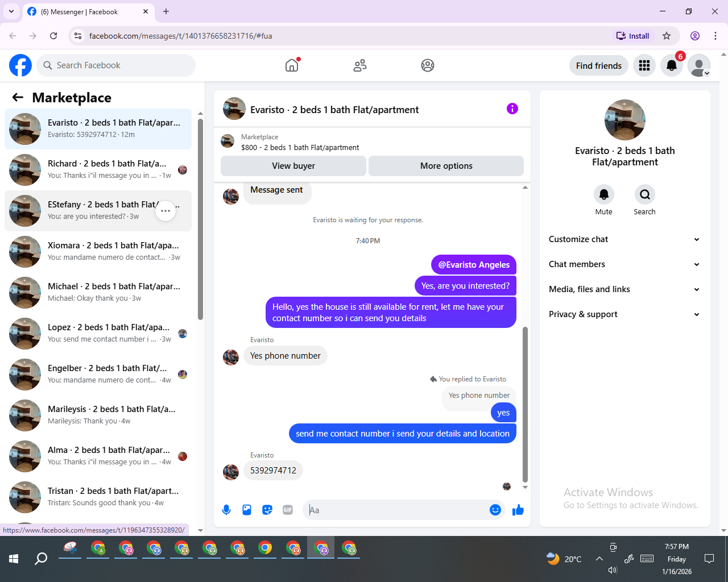Click the Search Facebook field

coord(116,65)
